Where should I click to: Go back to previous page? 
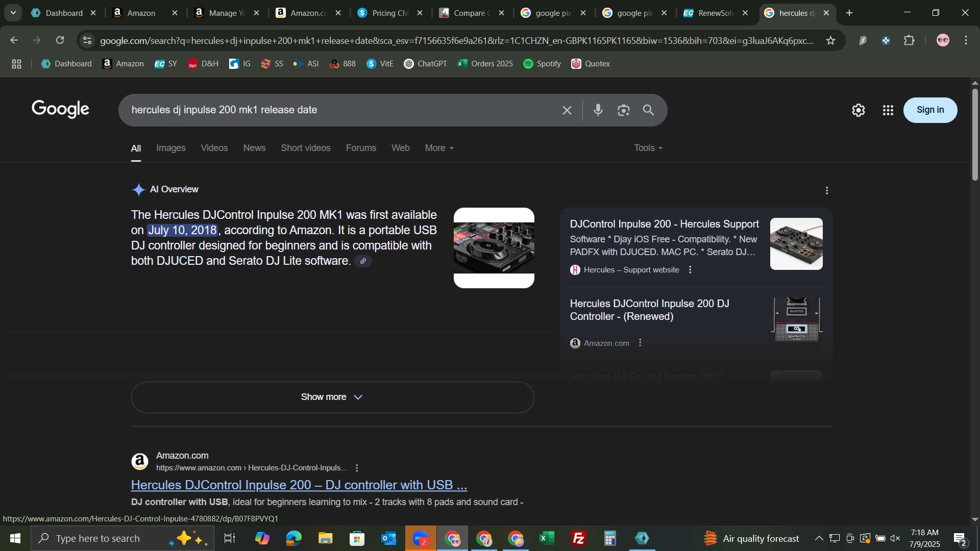click(x=14, y=40)
